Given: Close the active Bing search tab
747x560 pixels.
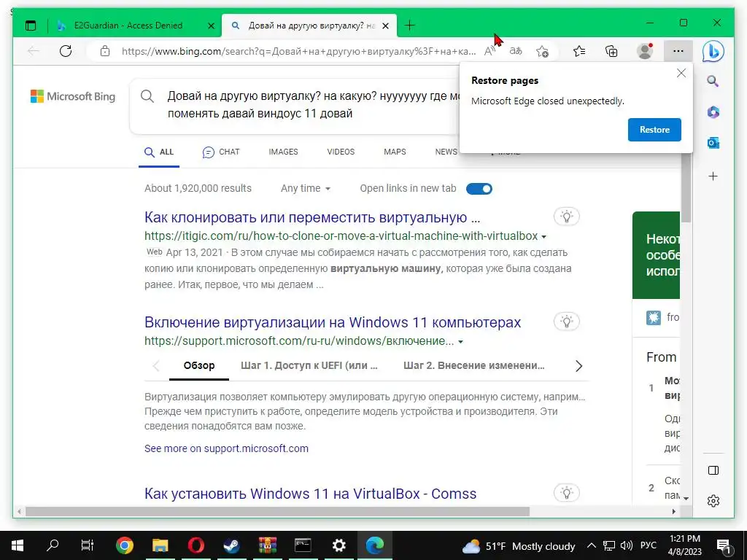Looking at the screenshot, I should (386, 26).
